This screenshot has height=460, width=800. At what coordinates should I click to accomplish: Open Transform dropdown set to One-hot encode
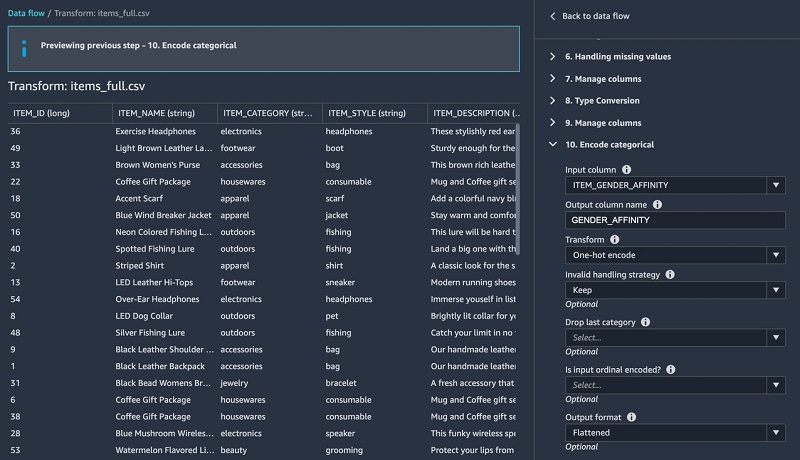[x=675, y=255]
